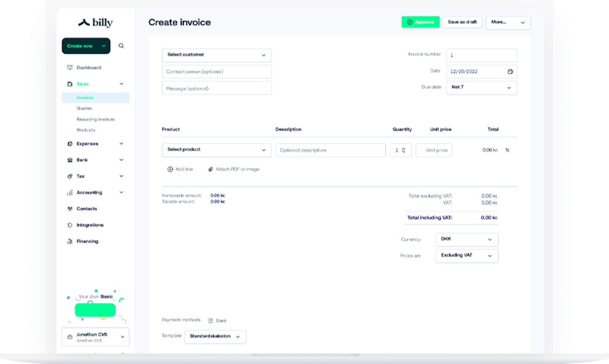Click the Message optional field
The height and width of the screenshot is (364, 609).
[217, 88]
